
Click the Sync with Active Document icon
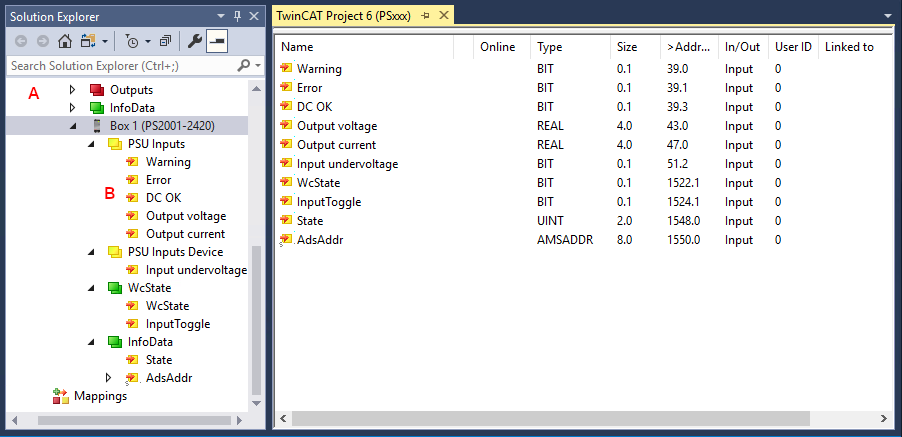pos(86,41)
